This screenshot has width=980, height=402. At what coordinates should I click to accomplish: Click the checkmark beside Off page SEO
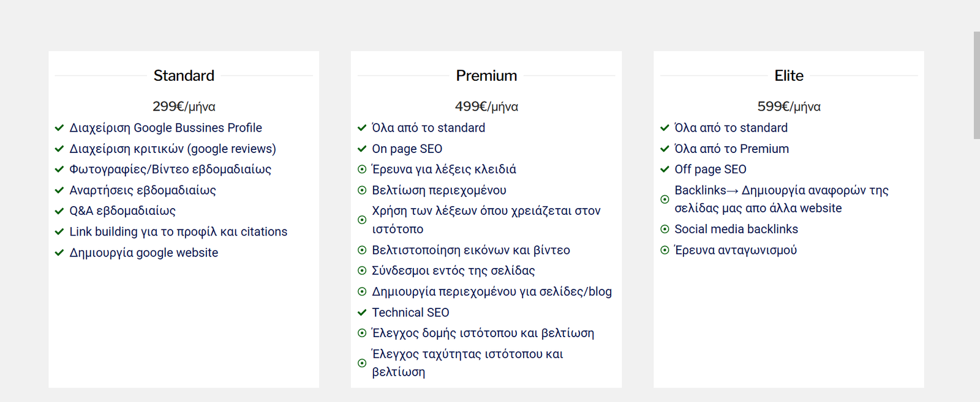pos(665,169)
